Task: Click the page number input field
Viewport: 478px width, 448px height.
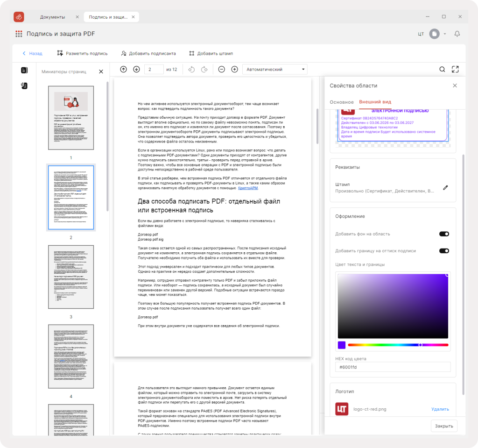Action: [154, 69]
